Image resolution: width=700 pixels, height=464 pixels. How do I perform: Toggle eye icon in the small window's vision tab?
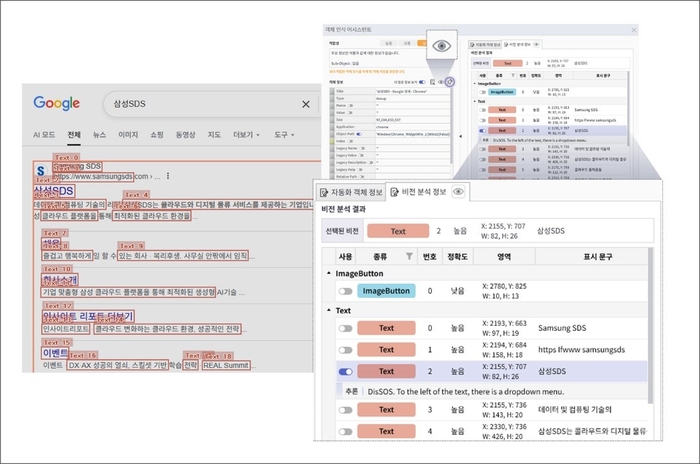coord(536,44)
